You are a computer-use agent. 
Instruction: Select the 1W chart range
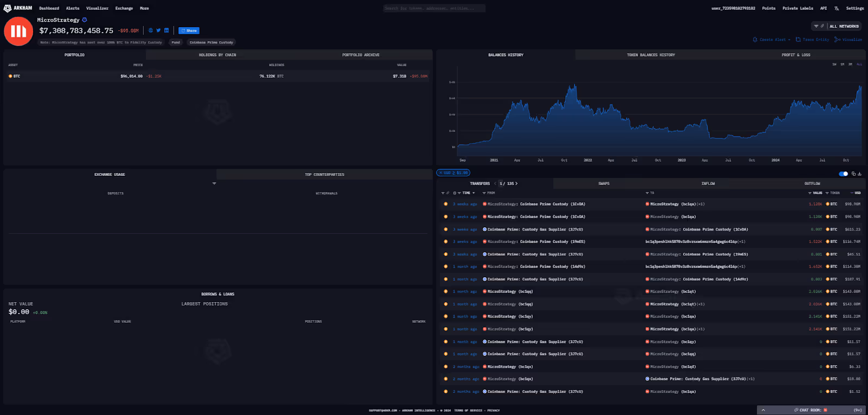coord(834,65)
